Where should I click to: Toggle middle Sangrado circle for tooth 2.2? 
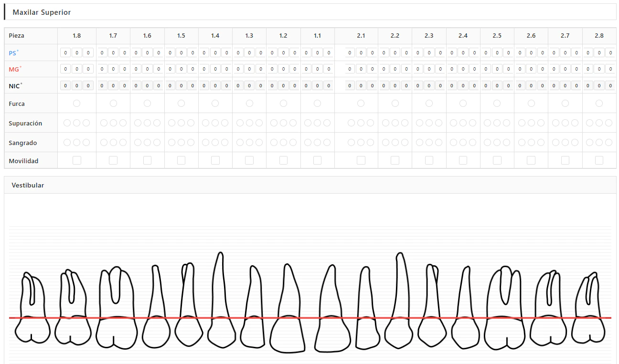coord(395,142)
